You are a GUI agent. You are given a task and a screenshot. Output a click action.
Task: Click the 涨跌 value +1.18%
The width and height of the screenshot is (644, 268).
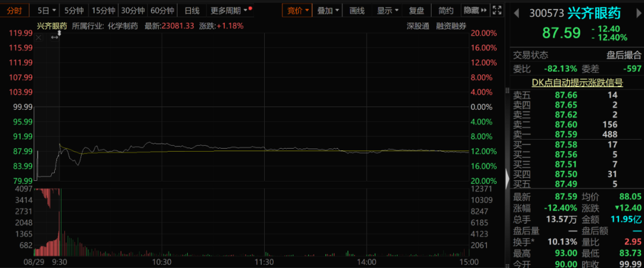(x=230, y=26)
